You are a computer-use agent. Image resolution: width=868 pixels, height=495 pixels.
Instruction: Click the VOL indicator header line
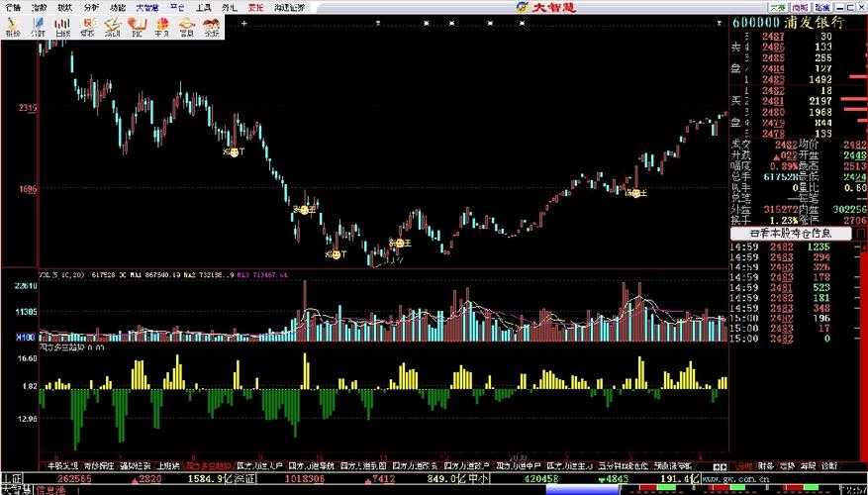(x=163, y=273)
